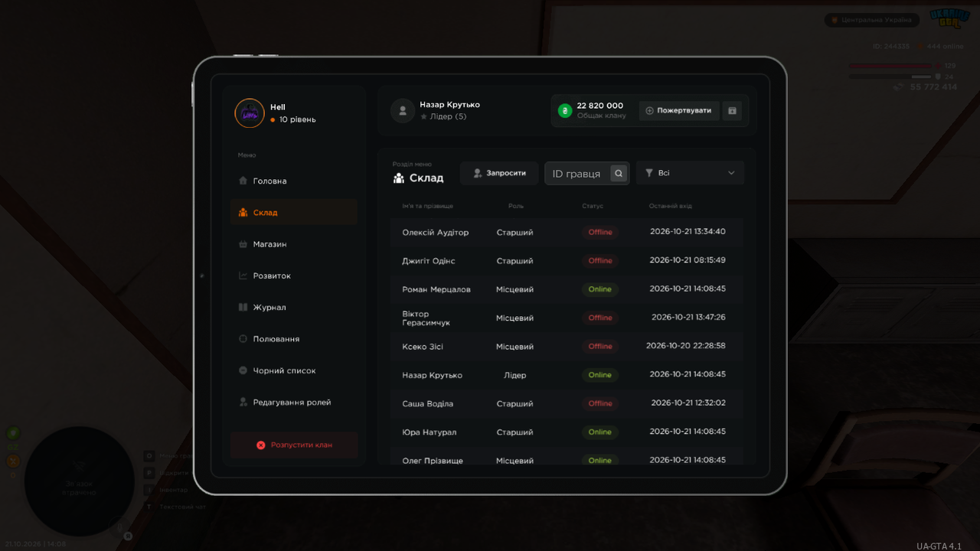980x551 pixels.
Task: Click the Offline status of Ксеко Зісі
Action: [600, 347]
